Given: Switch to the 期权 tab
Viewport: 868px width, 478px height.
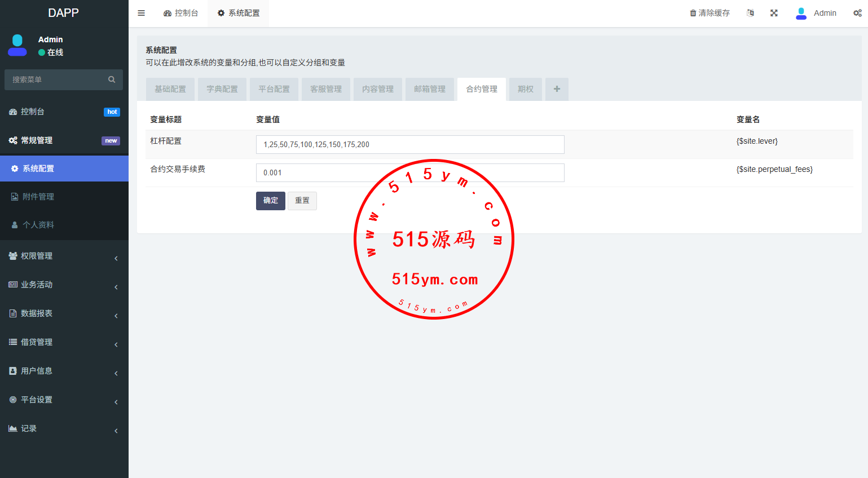Looking at the screenshot, I should coord(525,89).
